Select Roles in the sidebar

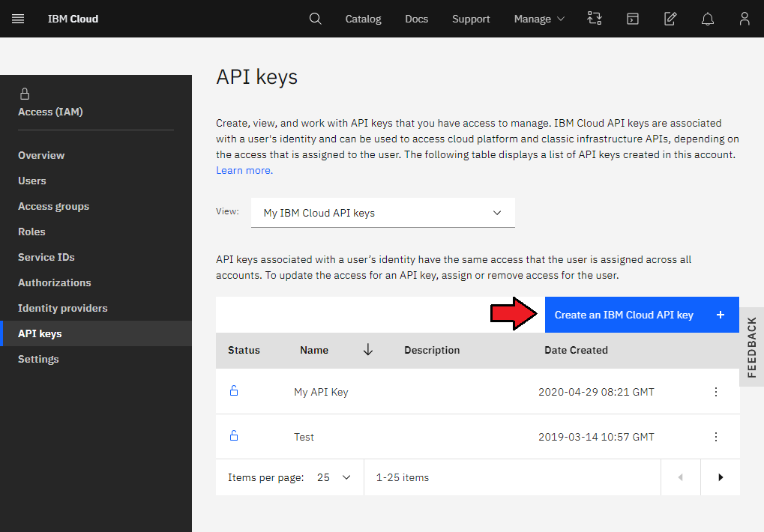coord(31,232)
